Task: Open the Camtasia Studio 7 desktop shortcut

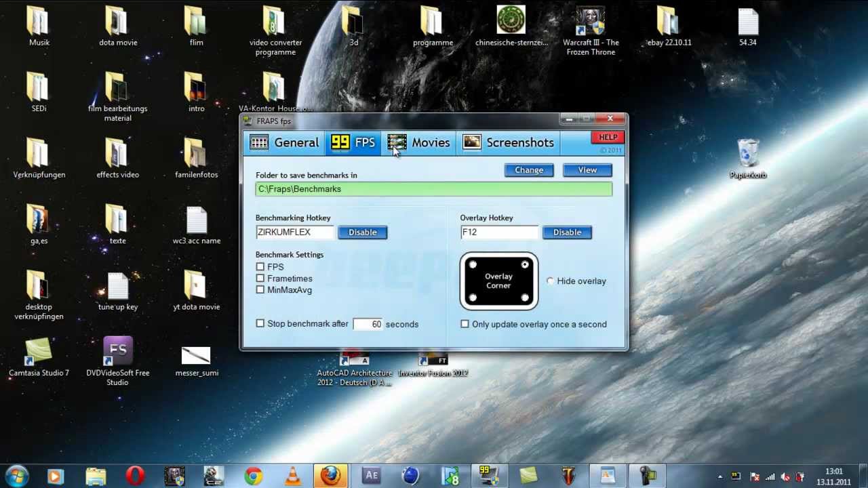Action: (x=39, y=352)
